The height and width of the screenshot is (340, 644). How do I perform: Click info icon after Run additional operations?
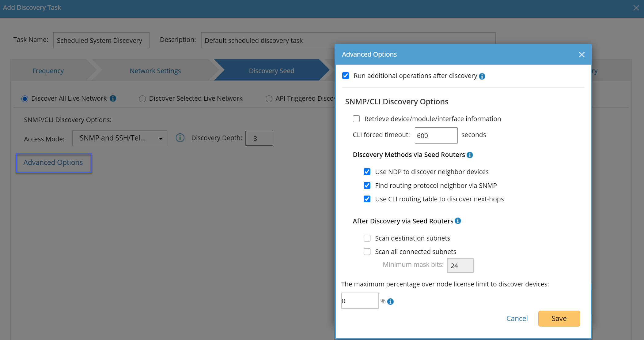[482, 76]
